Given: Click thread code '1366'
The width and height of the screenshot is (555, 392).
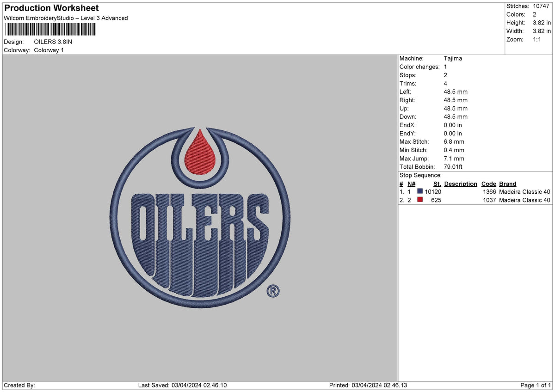Looking at the screenshot, I should 489,192.
